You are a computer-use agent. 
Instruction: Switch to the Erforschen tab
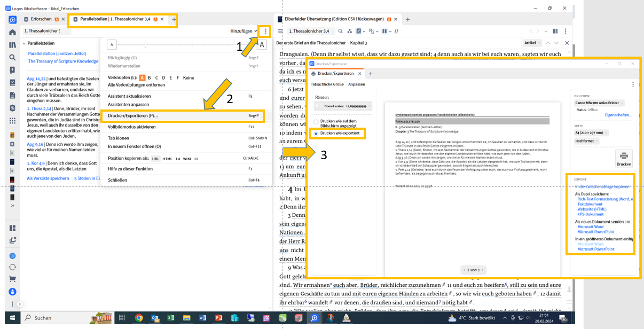tap(42, 20)
